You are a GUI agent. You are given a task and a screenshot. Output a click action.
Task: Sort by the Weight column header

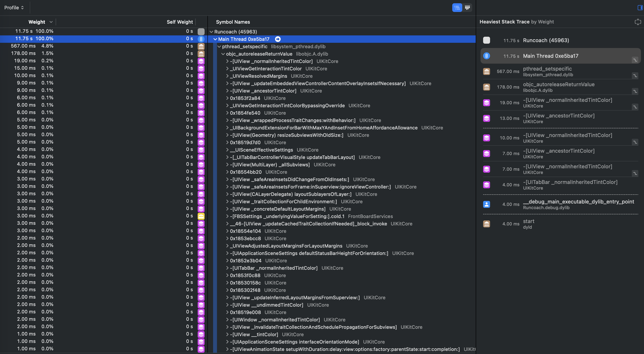click(x=37, y=22)
